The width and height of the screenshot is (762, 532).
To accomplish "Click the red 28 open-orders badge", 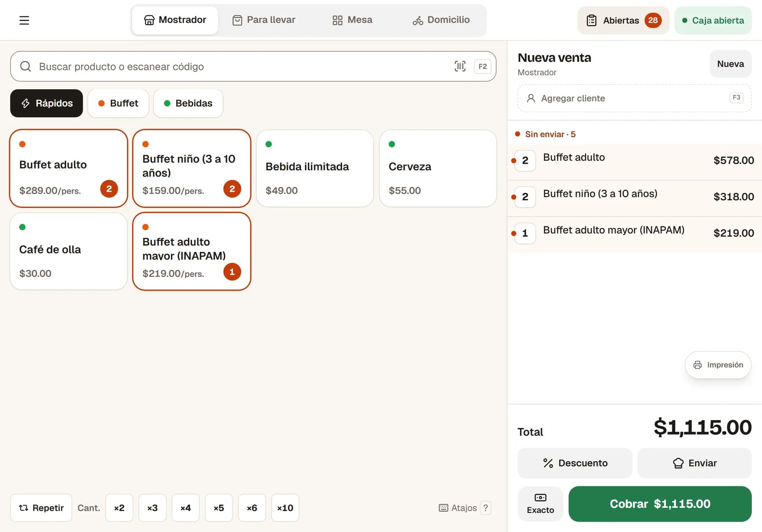I will point(653,20).
